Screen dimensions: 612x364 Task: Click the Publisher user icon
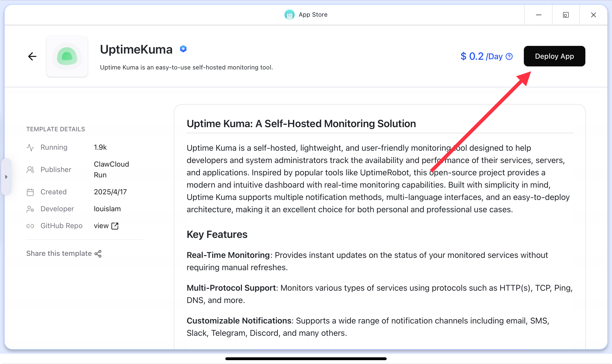(x=30, y=170)
